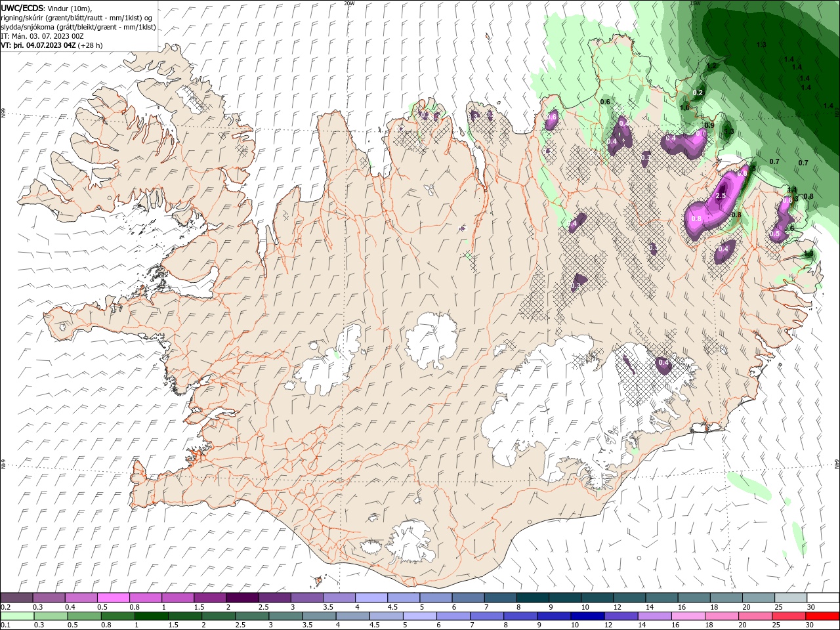The image size is (840, 630).
Task: Click the slydda/snjókoma description line
Action: (79, 27)
